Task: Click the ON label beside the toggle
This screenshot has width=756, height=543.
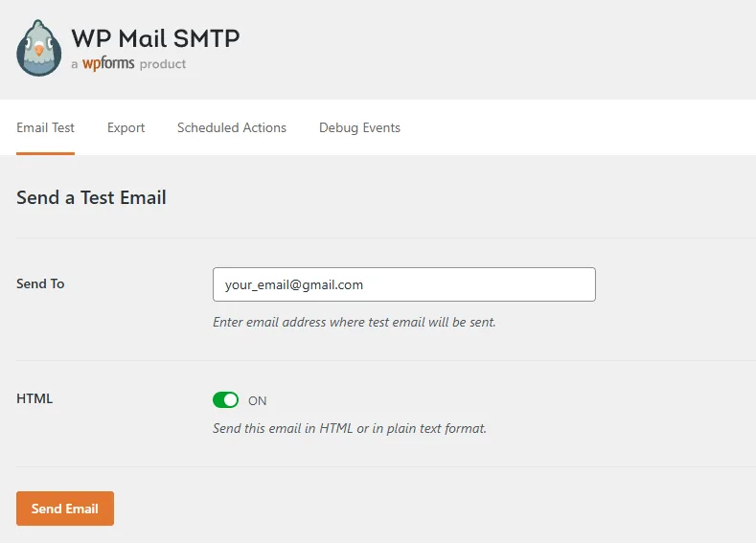Action: coord(258,401)
